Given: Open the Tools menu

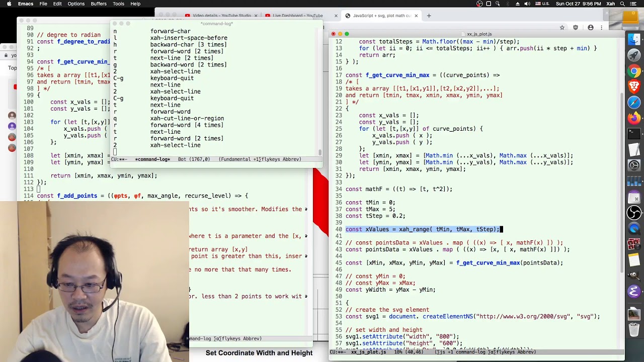Looking at the screenshot, I should click(x=118, y=4).
